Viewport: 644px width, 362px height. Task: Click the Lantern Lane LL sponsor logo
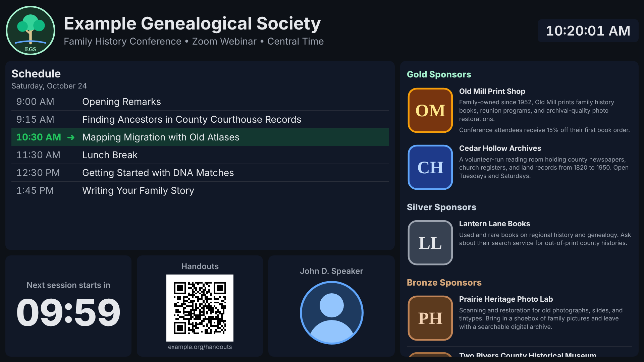click(x=430, y=243)
